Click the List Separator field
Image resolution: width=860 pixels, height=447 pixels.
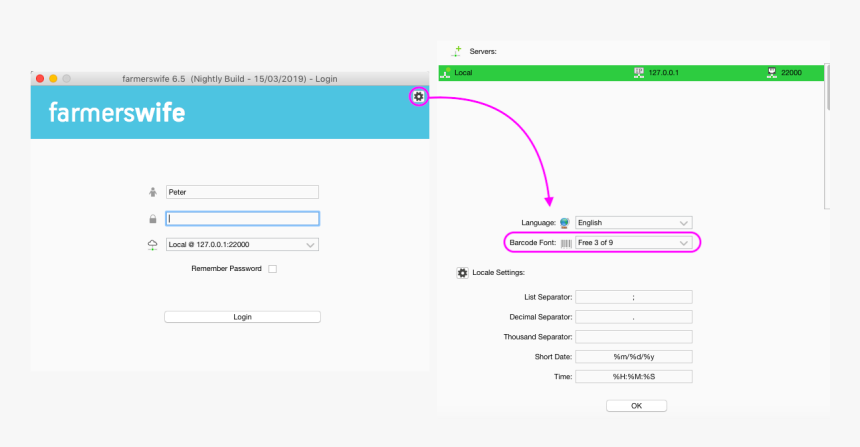tap(633, 297)
